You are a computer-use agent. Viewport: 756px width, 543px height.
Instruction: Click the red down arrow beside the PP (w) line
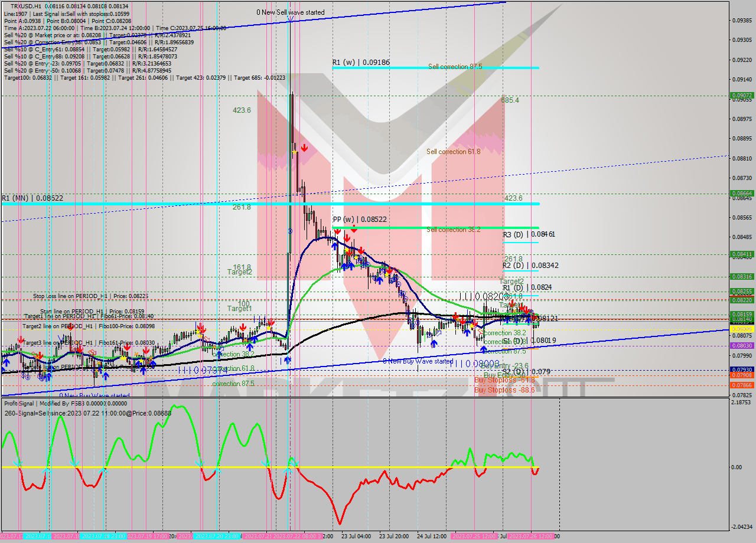(x=354, y=230)
